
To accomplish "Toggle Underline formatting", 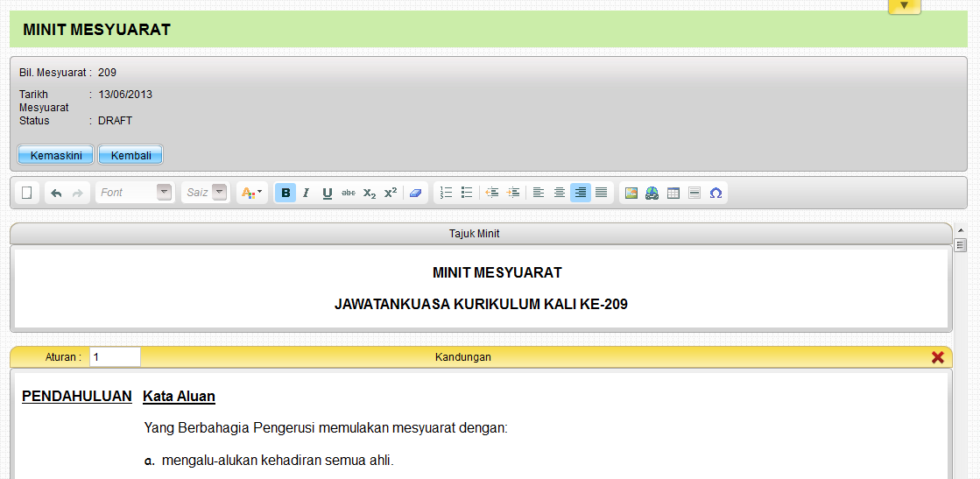I will [x=327, y=193].
